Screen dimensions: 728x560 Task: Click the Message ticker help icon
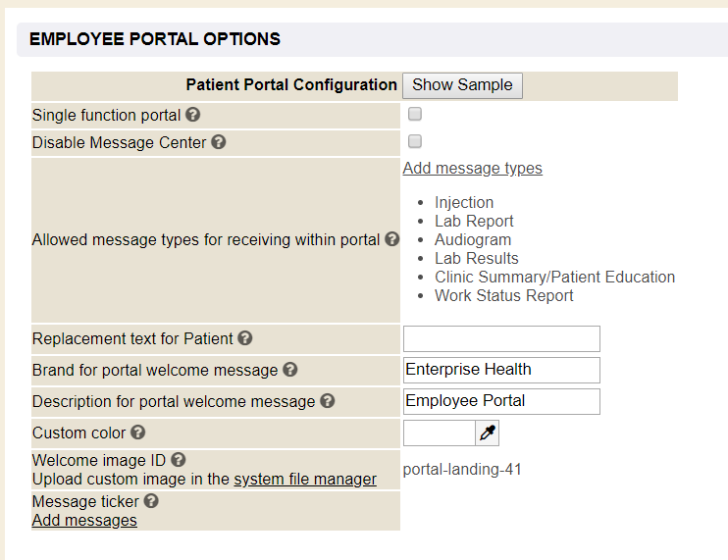tap(151, 501)
